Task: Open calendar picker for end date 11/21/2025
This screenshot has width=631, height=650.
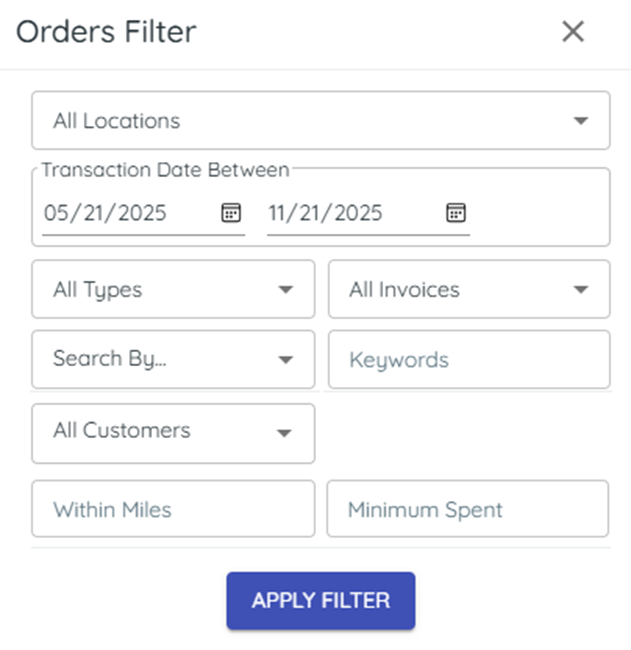Action: click(x=456, y=212)
